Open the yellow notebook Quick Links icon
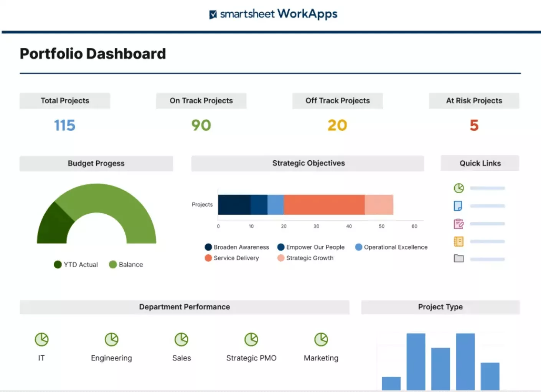541x392 pixels. (459, 241)
